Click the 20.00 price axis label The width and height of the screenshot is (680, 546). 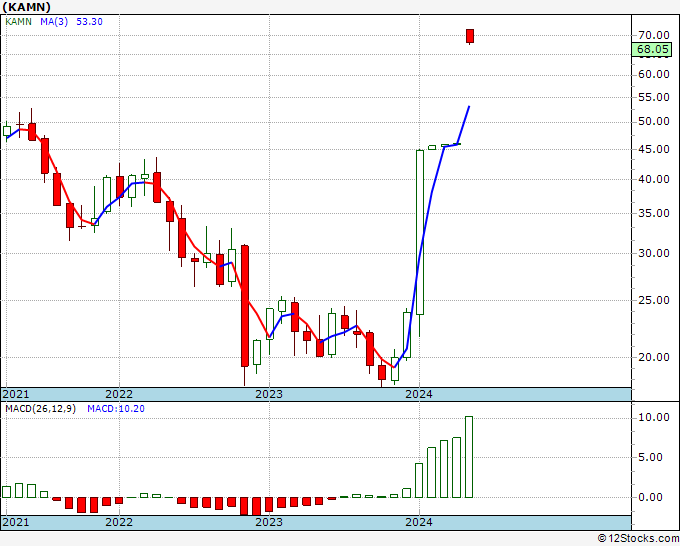click(x=654, y=357)
